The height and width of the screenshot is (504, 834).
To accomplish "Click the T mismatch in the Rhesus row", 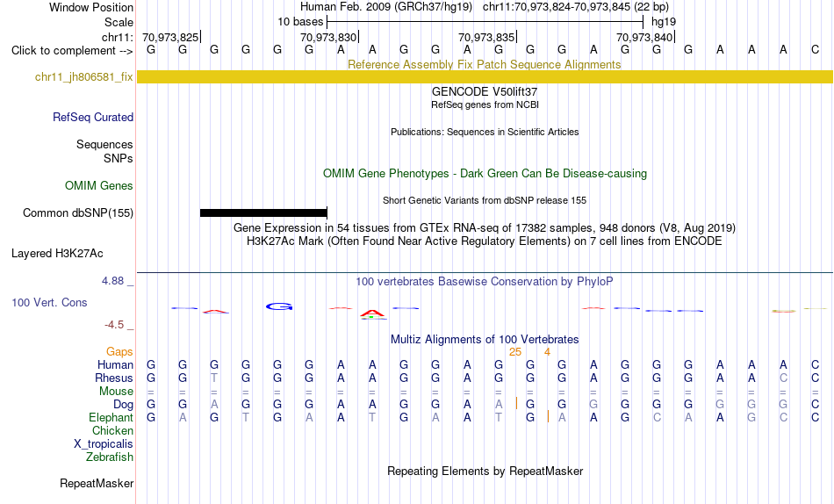I will tap(214, 378).
